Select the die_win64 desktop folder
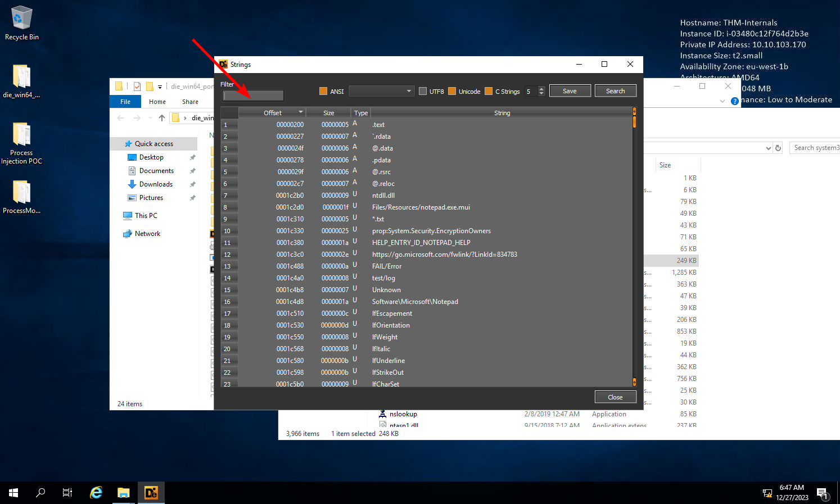 coord(21,81)
